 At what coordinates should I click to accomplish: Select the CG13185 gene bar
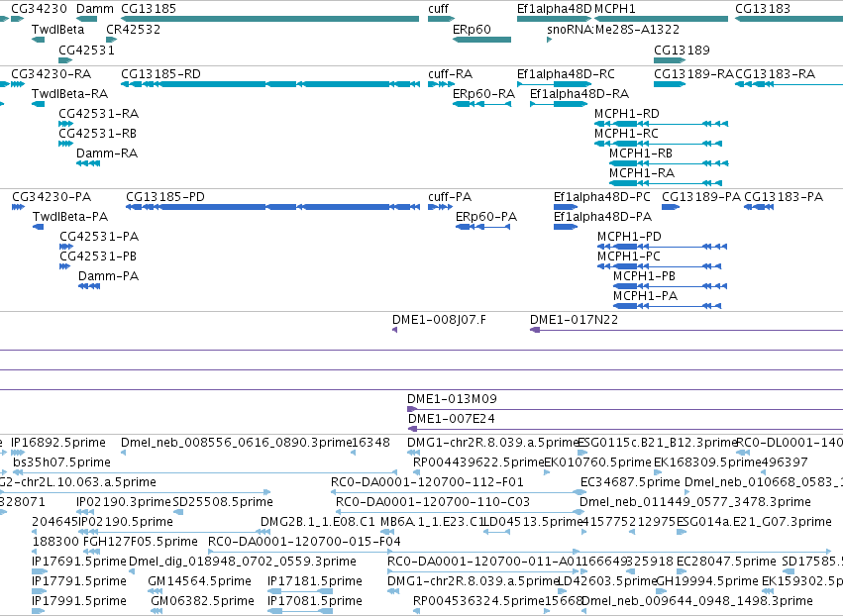pos(269,19)
